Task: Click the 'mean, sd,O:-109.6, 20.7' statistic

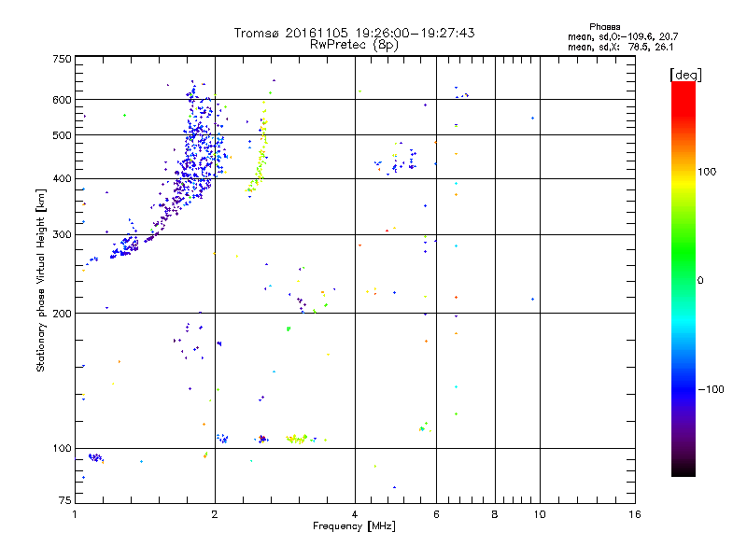Action: pyautogui.click(x=623, y=36)
